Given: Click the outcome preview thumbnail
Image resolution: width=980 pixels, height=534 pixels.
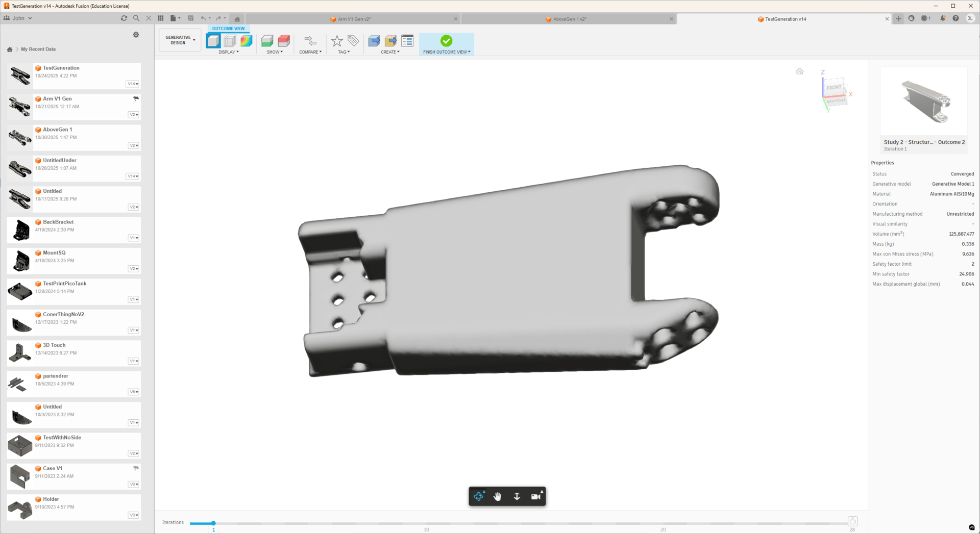Looking at the screenshot, I should 924,101.
